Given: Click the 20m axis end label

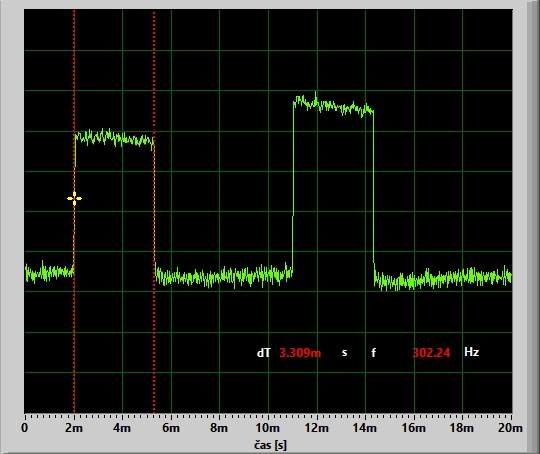Looking at the screenshot, I should pos(510,428).
